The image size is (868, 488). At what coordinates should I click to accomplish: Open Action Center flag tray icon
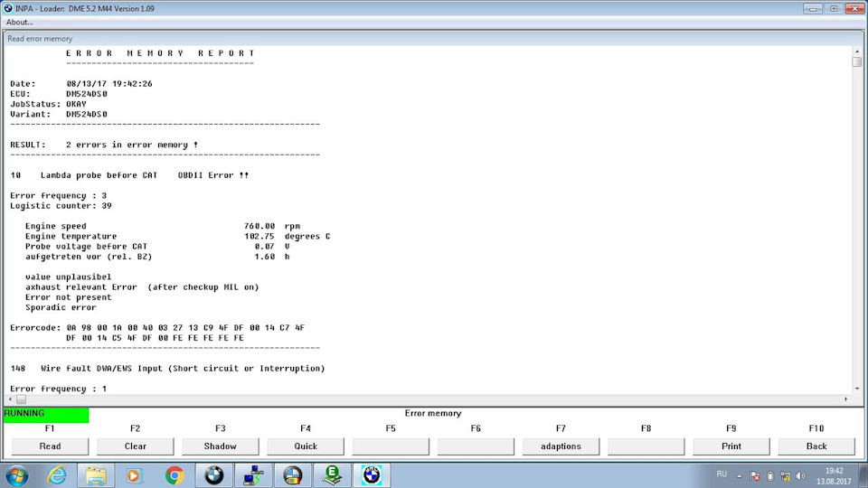pyautogui.click(x=754, y=476)
